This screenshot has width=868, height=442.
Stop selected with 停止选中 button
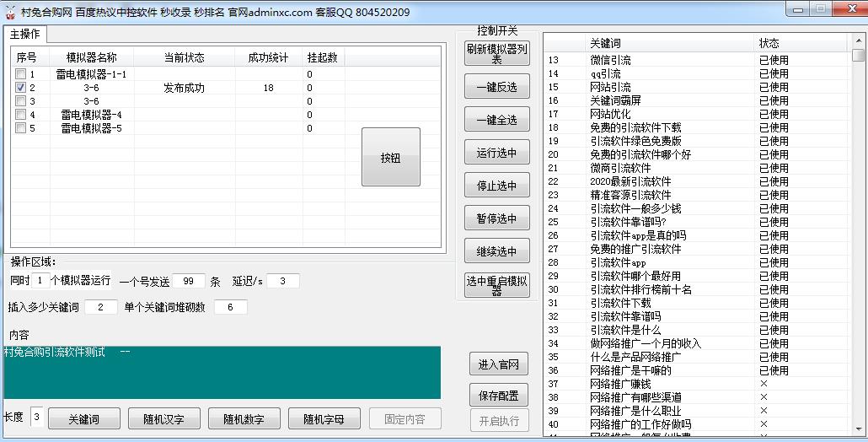(x=496, y=186)
